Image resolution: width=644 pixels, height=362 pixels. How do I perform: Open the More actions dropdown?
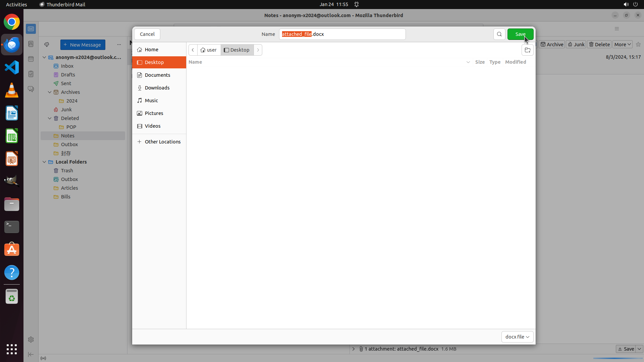[623, 44]
